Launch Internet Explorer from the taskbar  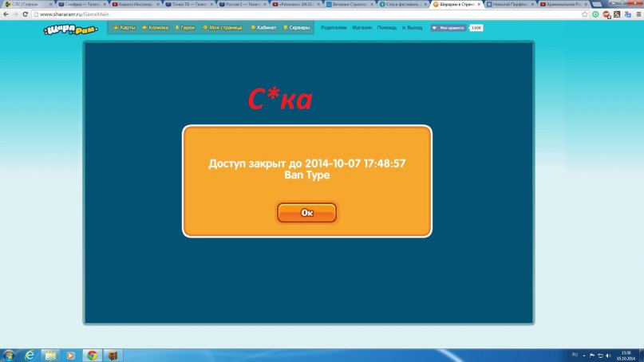30,355
